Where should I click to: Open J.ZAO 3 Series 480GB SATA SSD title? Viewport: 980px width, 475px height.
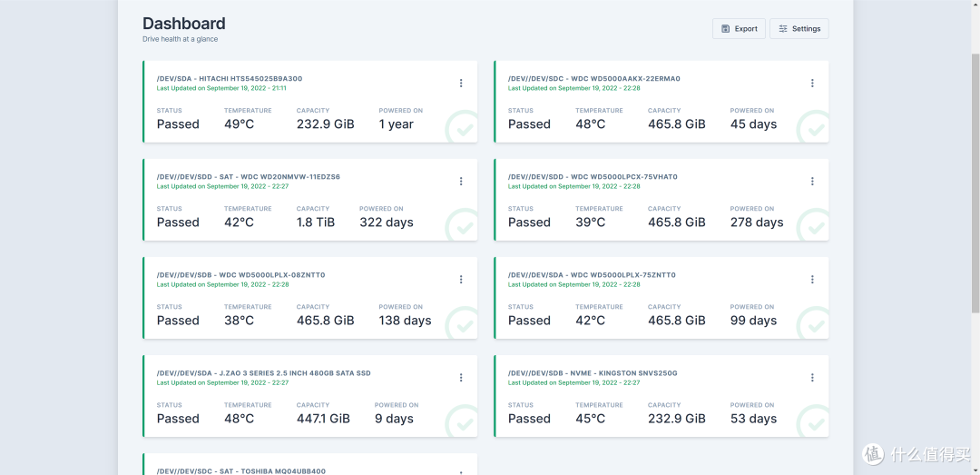click(264, 373)
